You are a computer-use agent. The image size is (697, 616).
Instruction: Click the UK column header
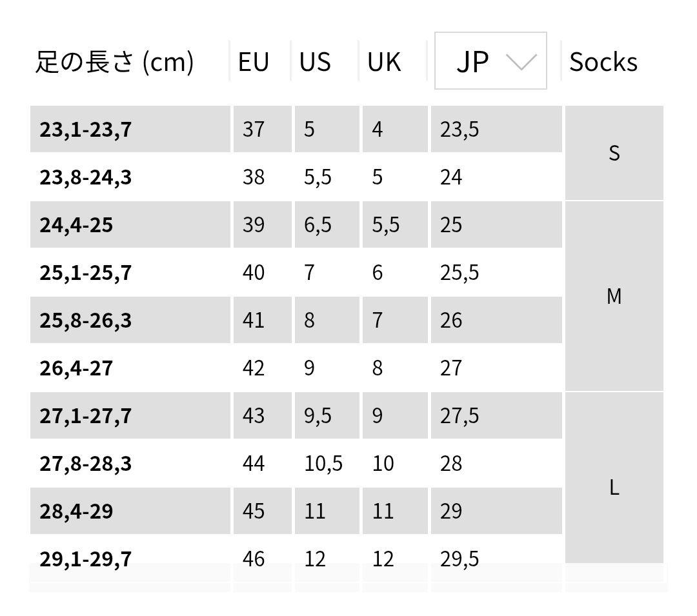point(384,62)
